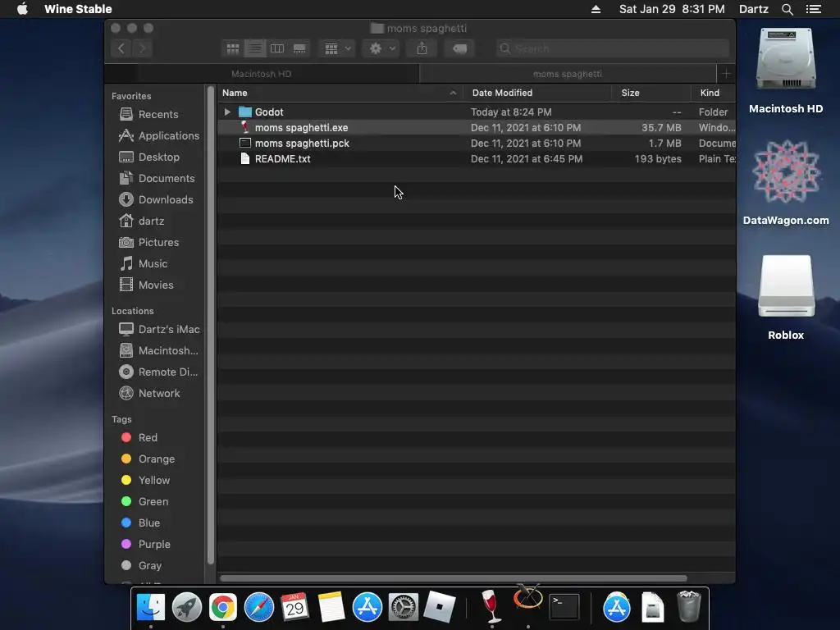Viewport: 840px width, 630px height.
Task: Click the Share toolbar button
Action: pos(422,48)
